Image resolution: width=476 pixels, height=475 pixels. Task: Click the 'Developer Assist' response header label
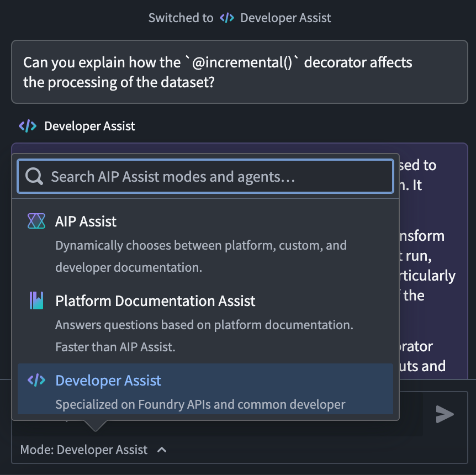(x=89, y=126)
